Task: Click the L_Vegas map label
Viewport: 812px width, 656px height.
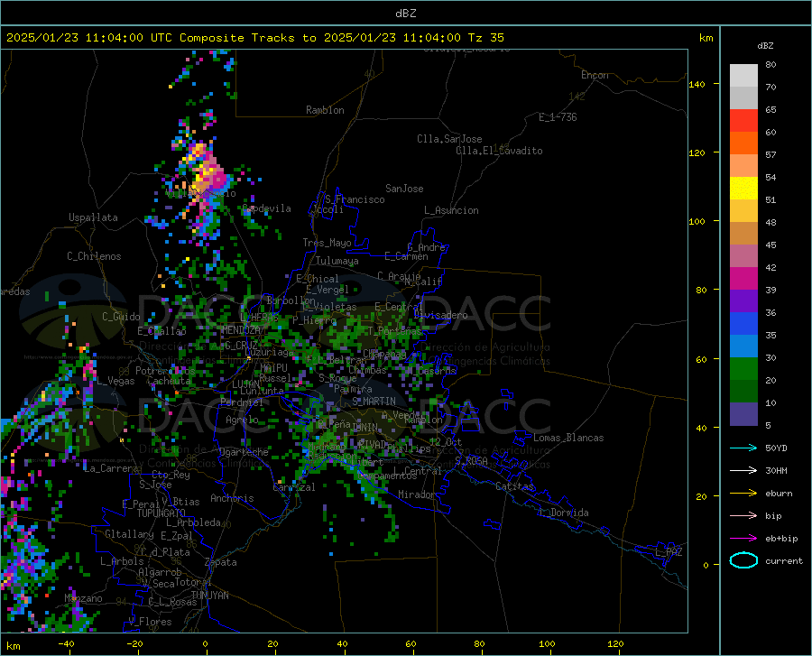Action: (115, 381)
